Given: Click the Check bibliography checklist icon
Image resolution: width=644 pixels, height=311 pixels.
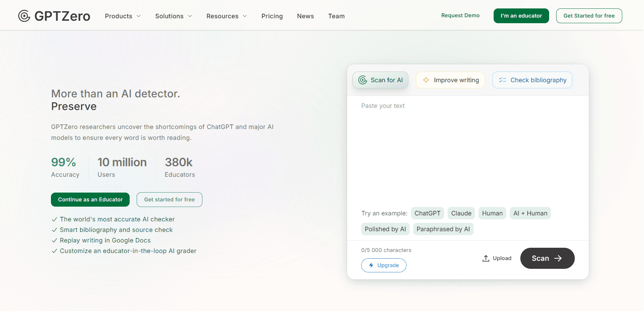Looking at the screenshot, I should coord(502,80).
